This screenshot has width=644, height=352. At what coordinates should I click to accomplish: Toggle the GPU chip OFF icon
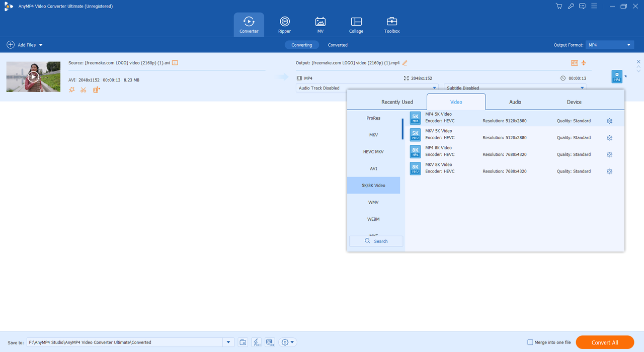[x=270, y=342]
